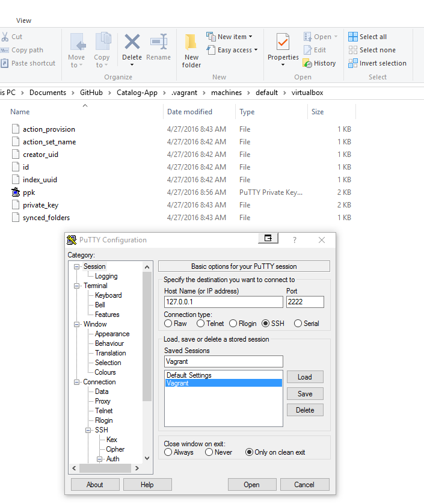Screen dimensions: 424x504
Task: Click the synced_folders file icon
Action: (16, 217)
